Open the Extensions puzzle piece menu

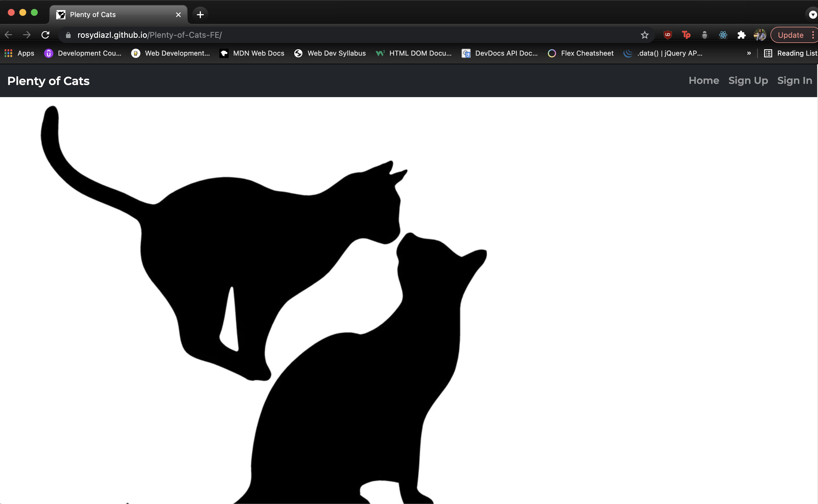(x=741, y=35)
